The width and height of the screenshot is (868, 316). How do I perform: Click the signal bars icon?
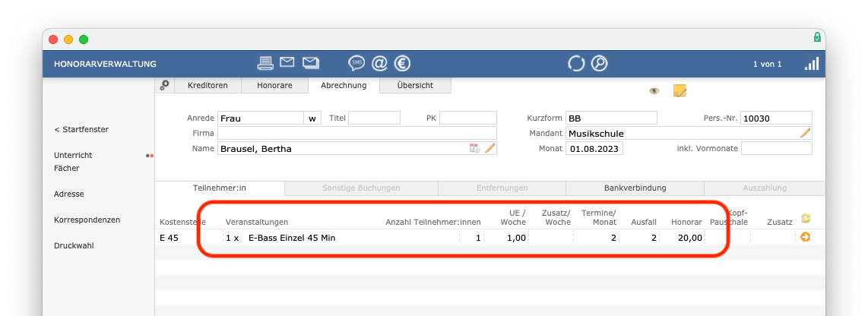tap(812, 64)
